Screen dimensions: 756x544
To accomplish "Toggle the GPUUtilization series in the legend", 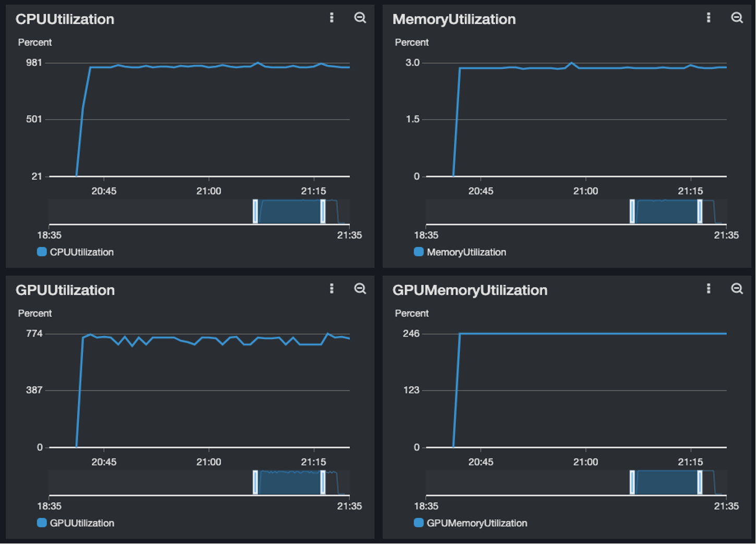I will coord(75,523).
